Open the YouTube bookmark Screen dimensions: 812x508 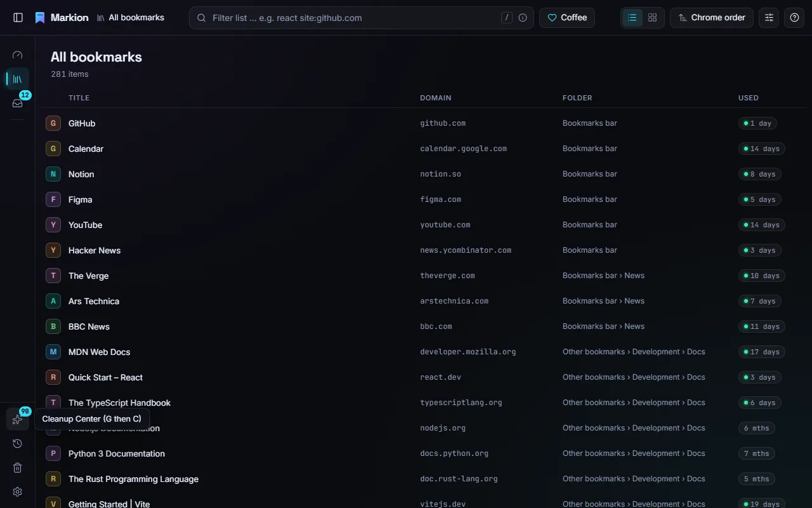point(85,225)
